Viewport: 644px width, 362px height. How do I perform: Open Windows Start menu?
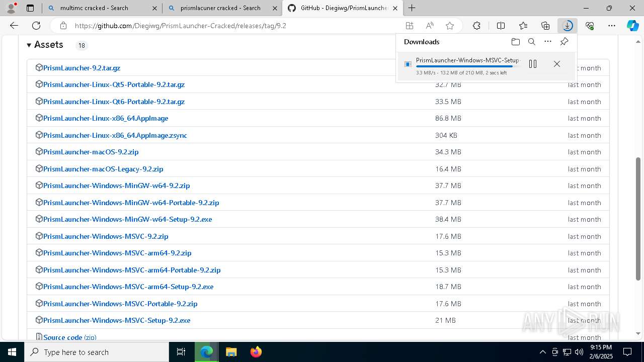pyautogui.click(x=12, y=352)
